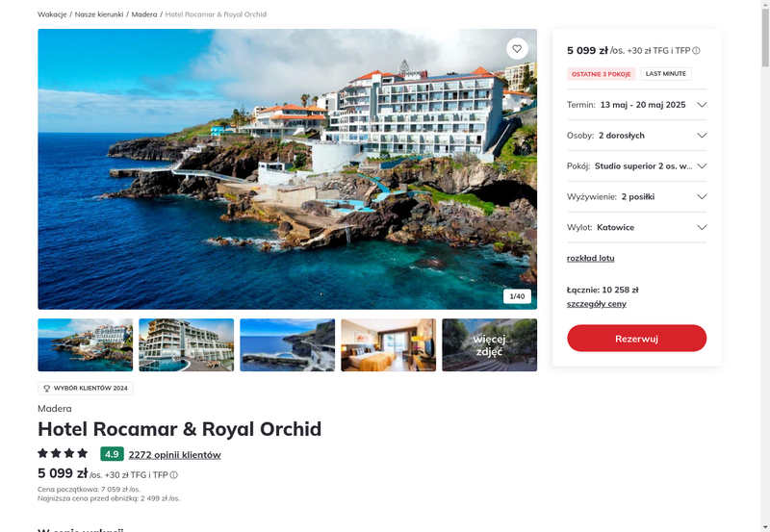This screenshot has height=532, width=770.
Task: Add hotel to favorites with heart icon
Action: point(517,49)
